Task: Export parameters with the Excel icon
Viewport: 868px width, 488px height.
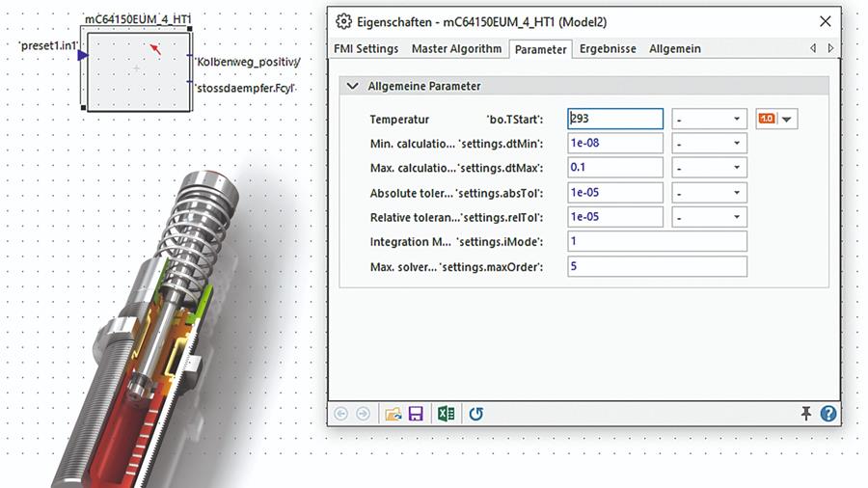Action: (x=446, y=414)
